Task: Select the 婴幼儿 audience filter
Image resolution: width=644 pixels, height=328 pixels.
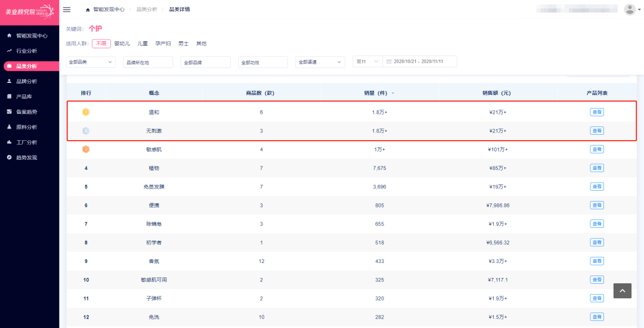Action: [122, 44]
